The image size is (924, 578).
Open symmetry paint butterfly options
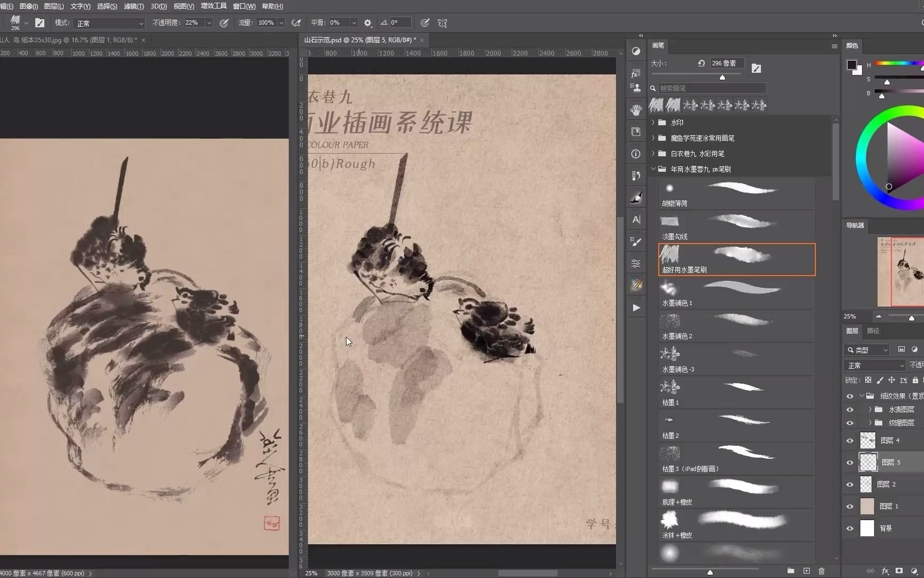point(442,23)
